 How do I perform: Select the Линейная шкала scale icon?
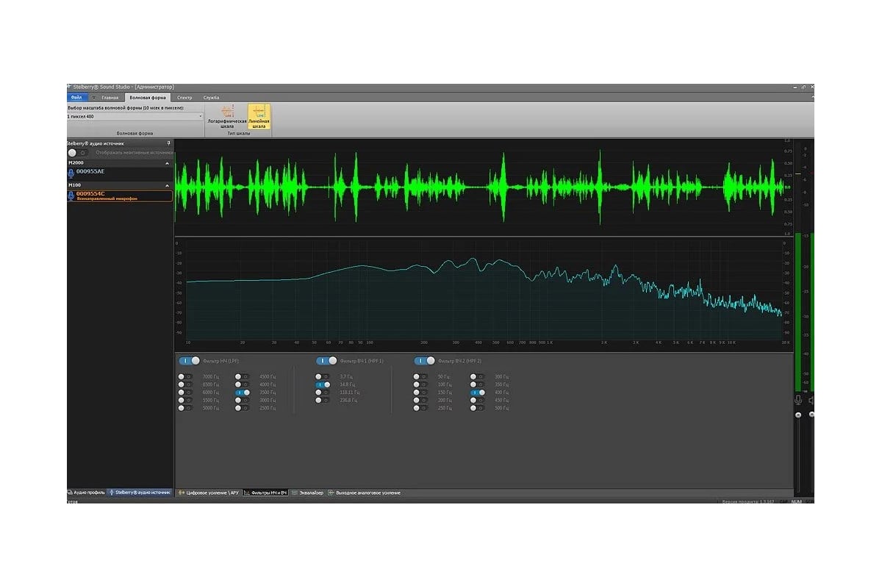259,112
